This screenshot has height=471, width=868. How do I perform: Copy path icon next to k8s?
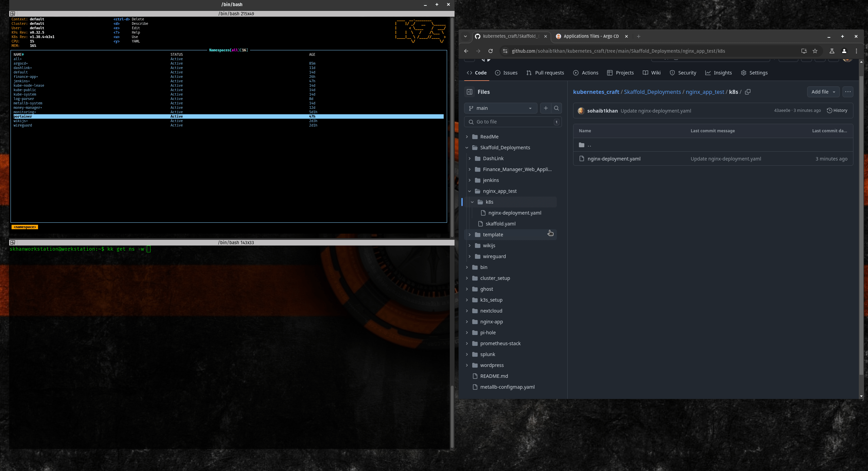click(748, 92)
